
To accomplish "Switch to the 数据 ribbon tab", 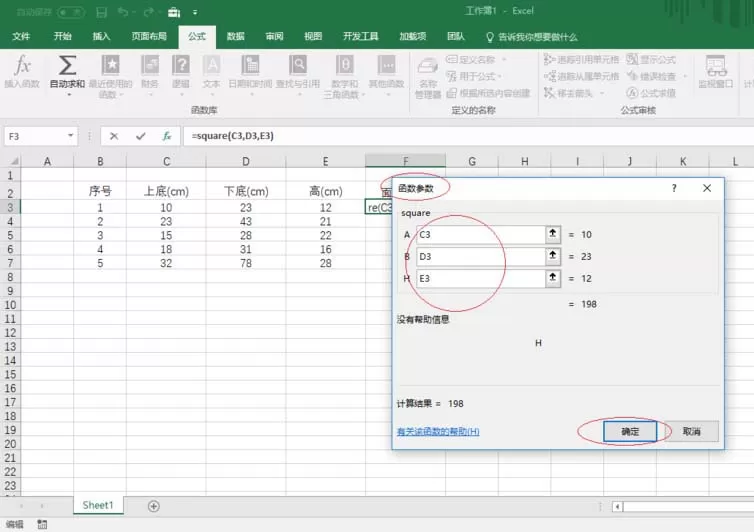I will pos(236,37).
